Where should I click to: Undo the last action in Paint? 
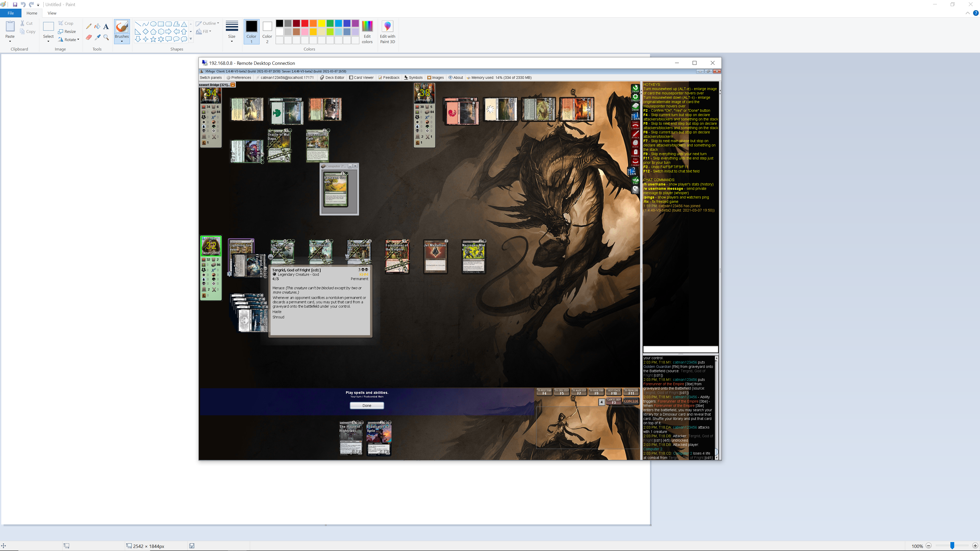(x=23, y=5)
